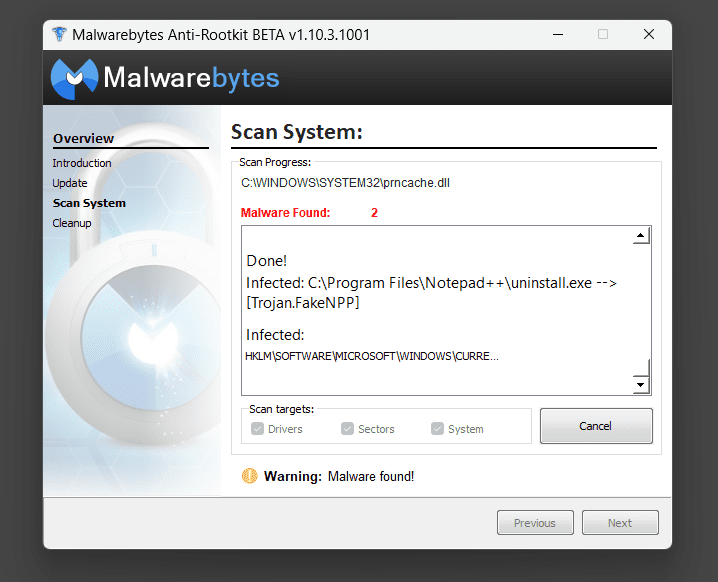Open the Cleanup step in the sidebar
The height and width of the screenshot is (582, 718).
(71, 223)
